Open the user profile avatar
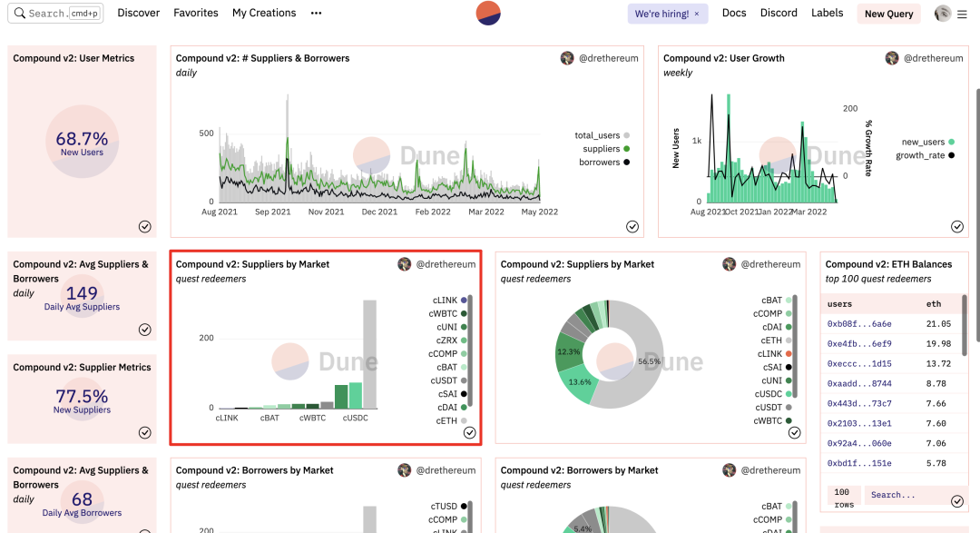 (943, 13)
